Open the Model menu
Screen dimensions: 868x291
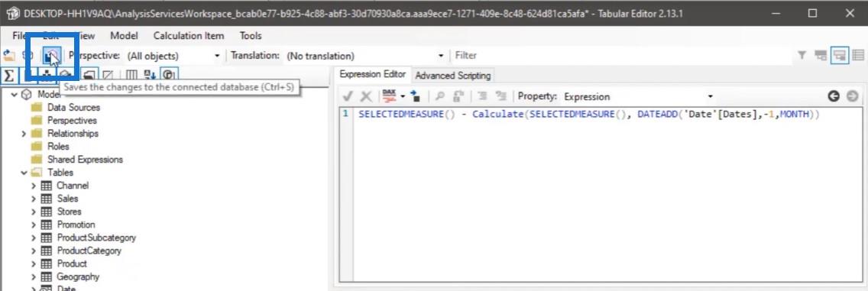tap(124, 36)
